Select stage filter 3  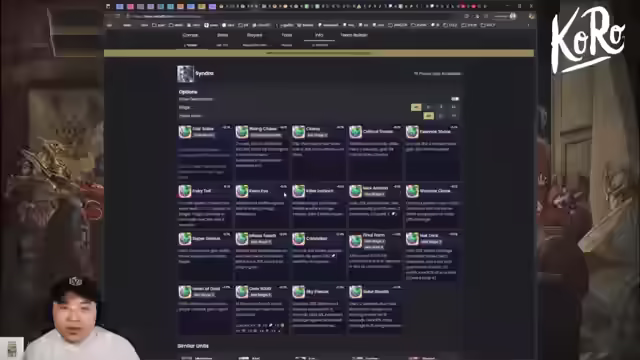pos(441,107)
